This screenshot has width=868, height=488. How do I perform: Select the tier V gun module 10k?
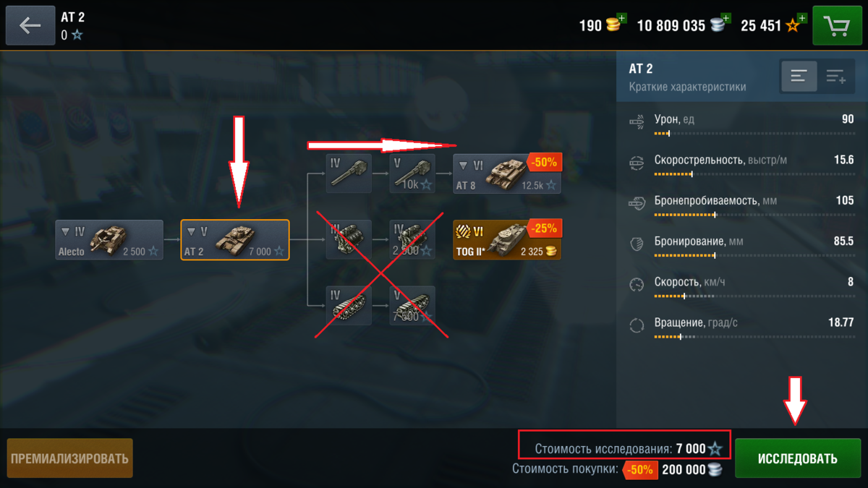412,174
